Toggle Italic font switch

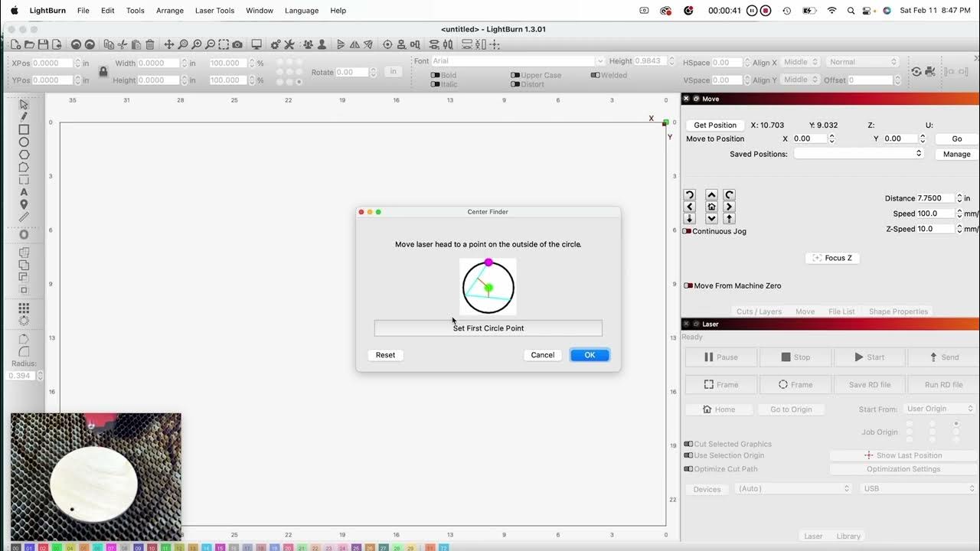click(435, 84)
